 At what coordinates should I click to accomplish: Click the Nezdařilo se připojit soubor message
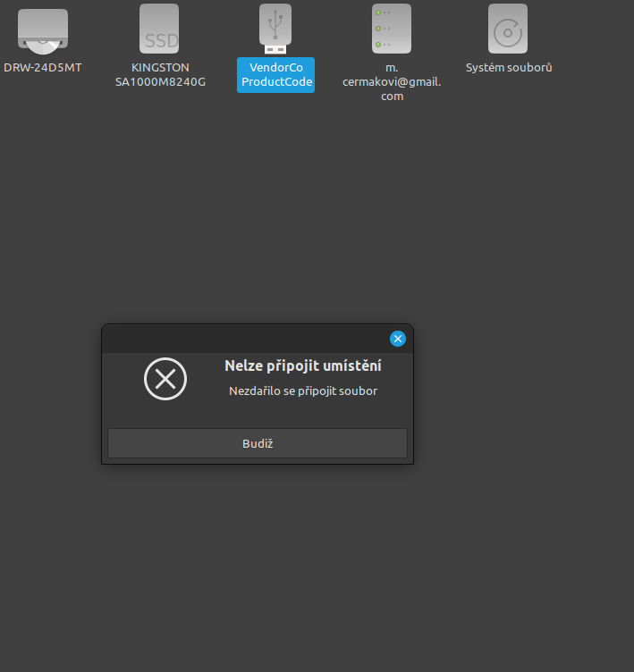303,391
